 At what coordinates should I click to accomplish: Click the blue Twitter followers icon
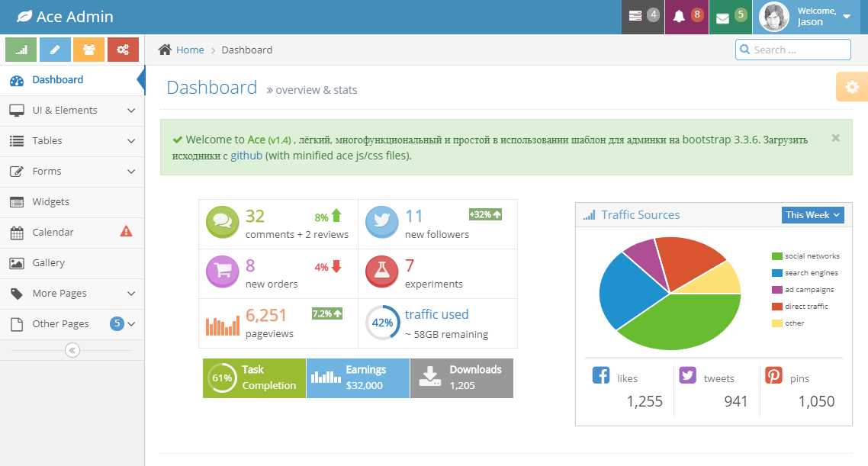click(381, 221)
